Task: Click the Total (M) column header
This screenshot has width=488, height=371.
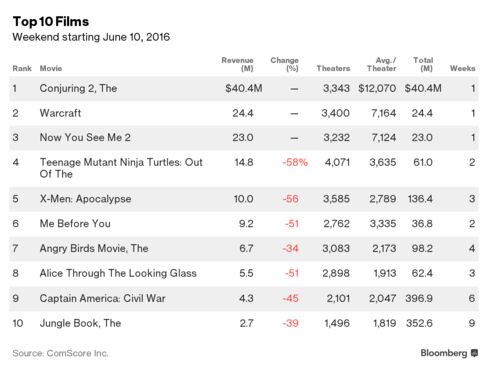Action: point(423,64)
